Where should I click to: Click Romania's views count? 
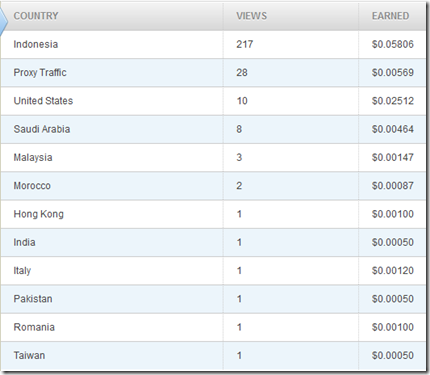[239, 327]
